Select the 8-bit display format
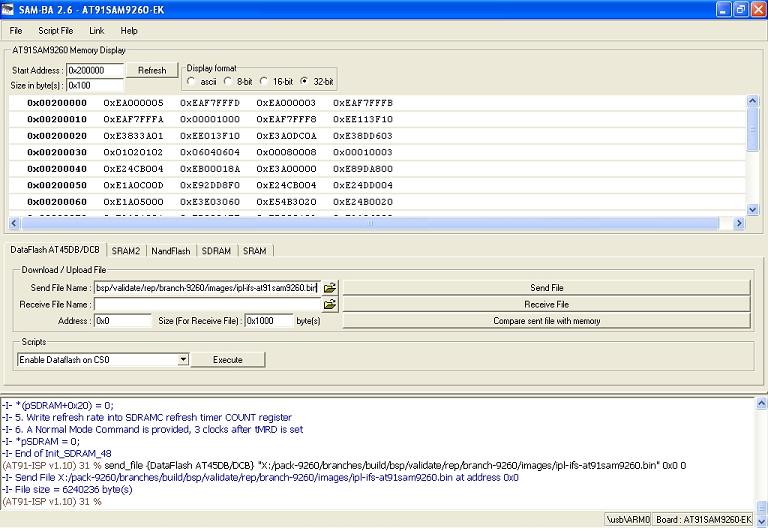The width and height of the screenshot is (768, 530). pos(228,80)
